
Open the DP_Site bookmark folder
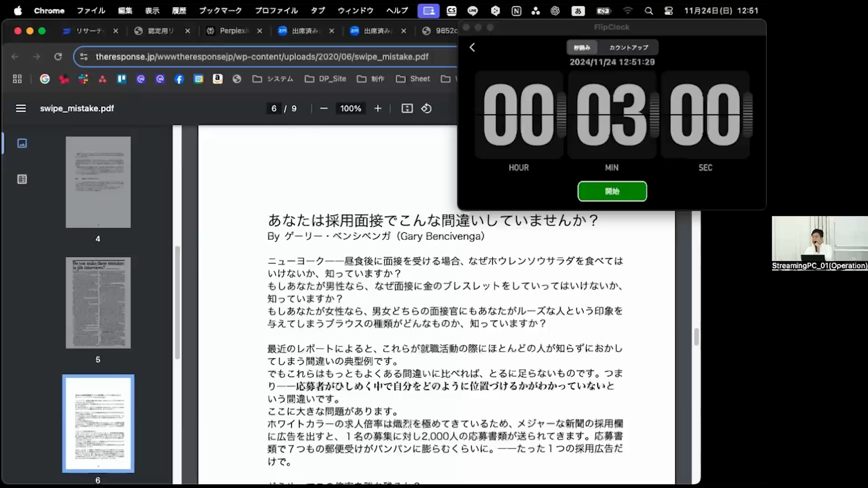[x=325, y=79]
